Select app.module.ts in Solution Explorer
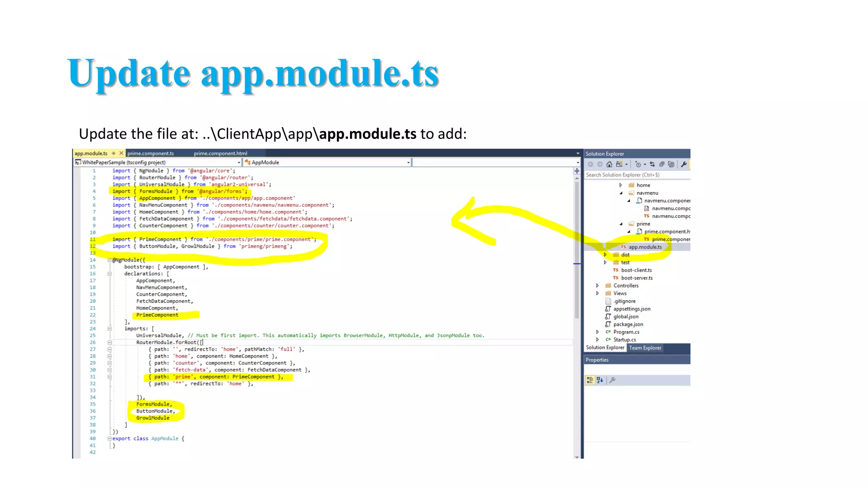This screenshot has width=868, height=488. coord(645,247)
